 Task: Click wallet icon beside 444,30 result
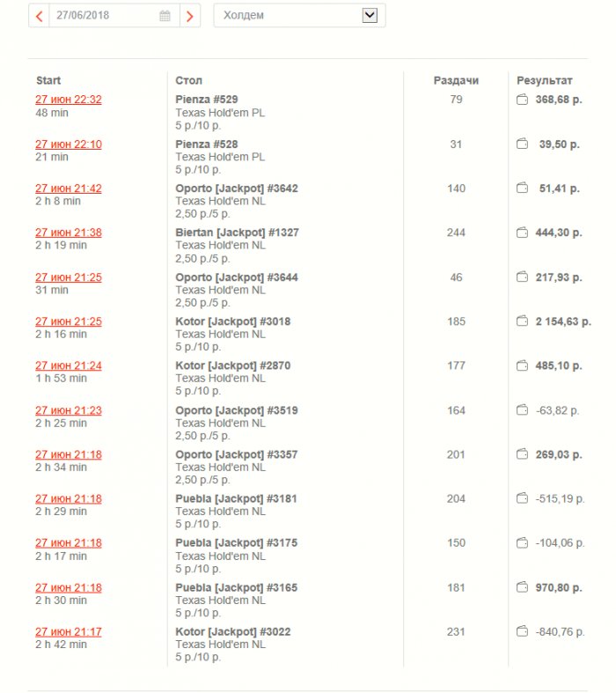(x=522, y=232)
